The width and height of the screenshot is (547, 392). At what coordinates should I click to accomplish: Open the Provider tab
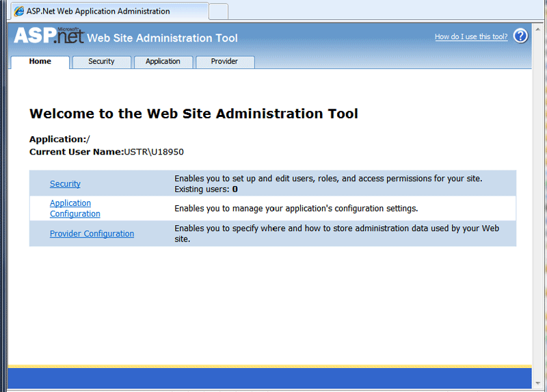[225, 62]
